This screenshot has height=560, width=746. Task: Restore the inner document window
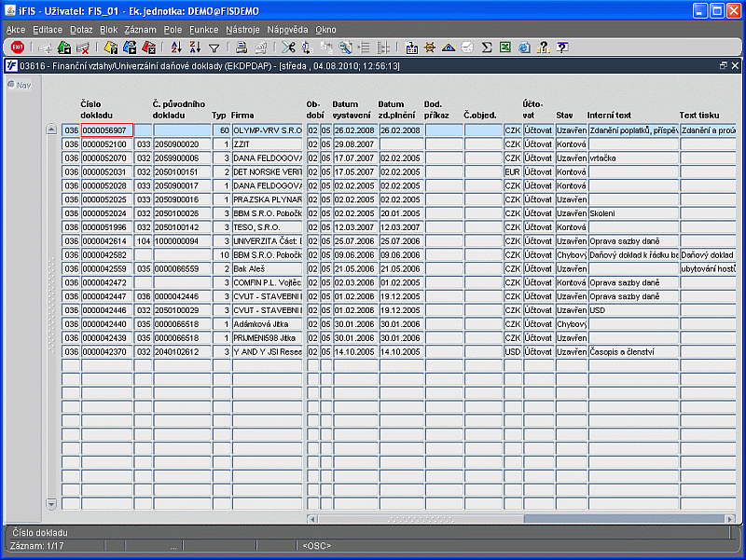pos(724,65)
